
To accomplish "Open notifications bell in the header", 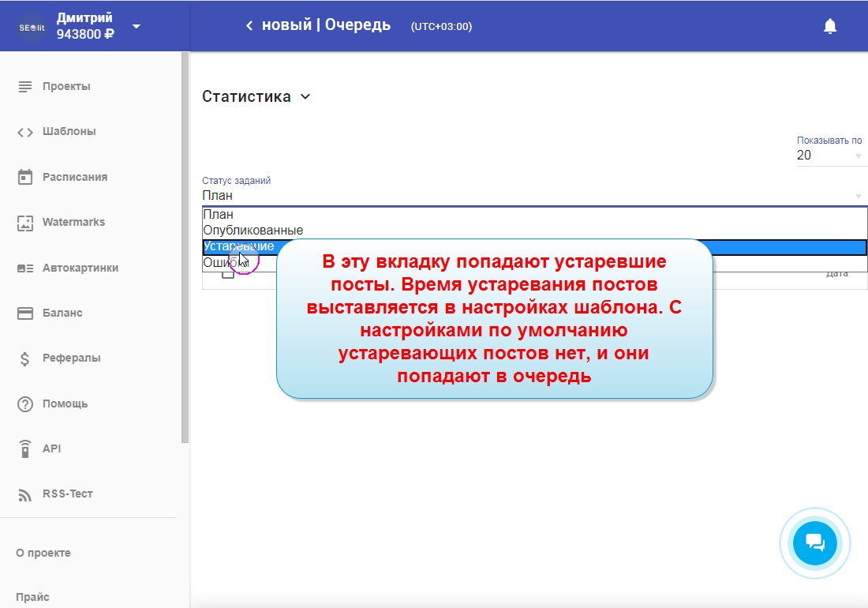I will 829,26.
